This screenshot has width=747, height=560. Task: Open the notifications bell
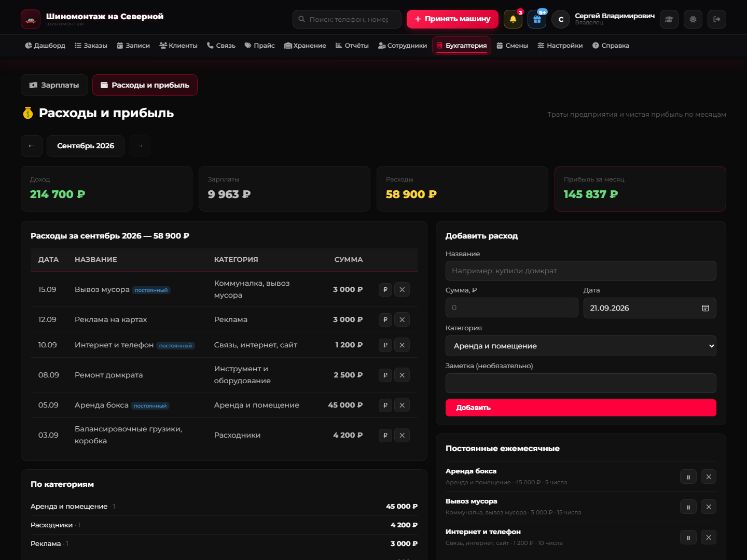click(513, 19)
